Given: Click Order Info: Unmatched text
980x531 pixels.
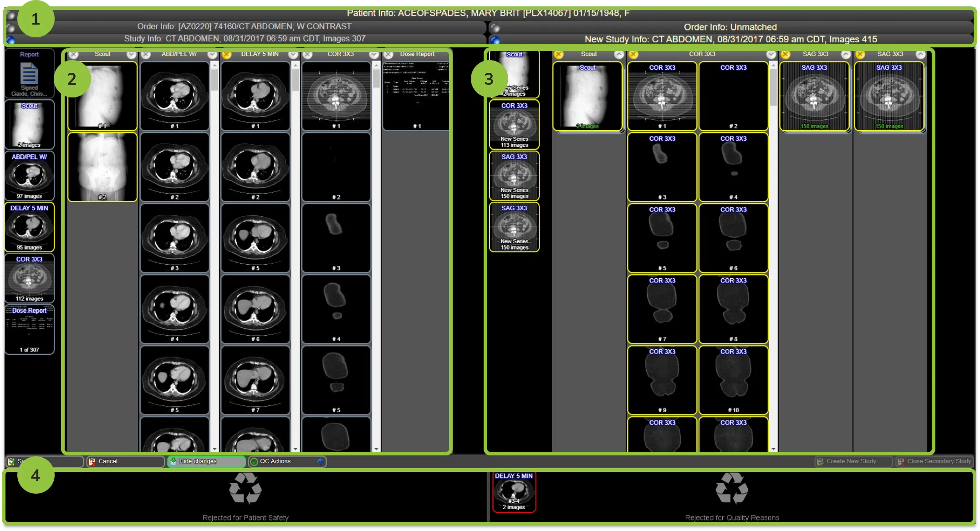Looking at the screenshot, I should 730,27.
